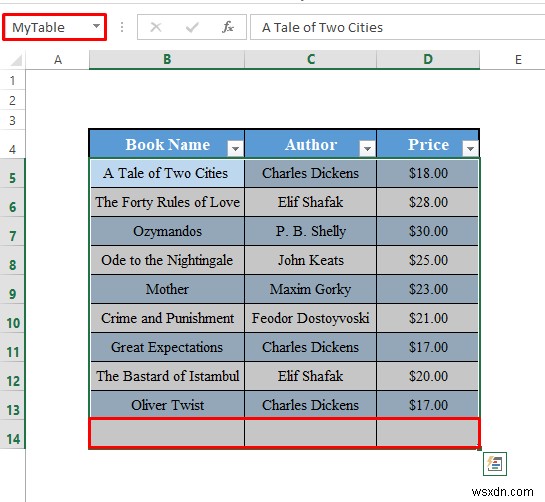
Task: Click the empty Author cell in row 14
Action: pos(310,433)
